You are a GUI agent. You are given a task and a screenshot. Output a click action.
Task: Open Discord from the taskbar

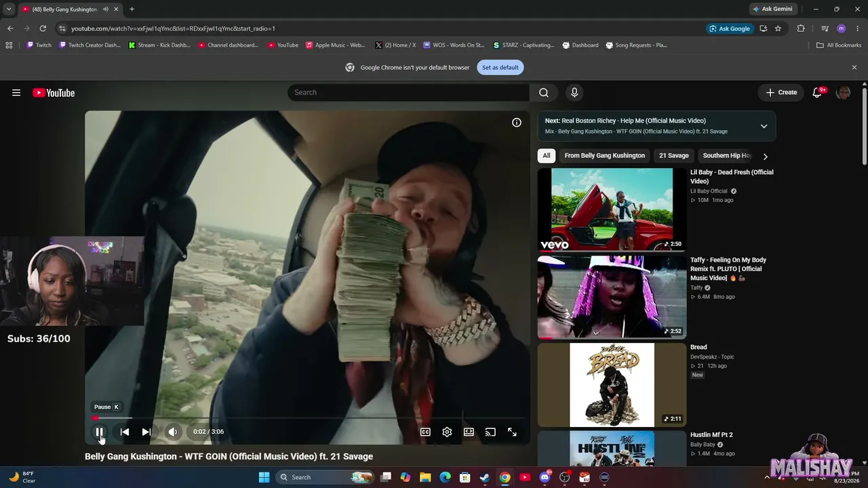(x=545, y=477)
